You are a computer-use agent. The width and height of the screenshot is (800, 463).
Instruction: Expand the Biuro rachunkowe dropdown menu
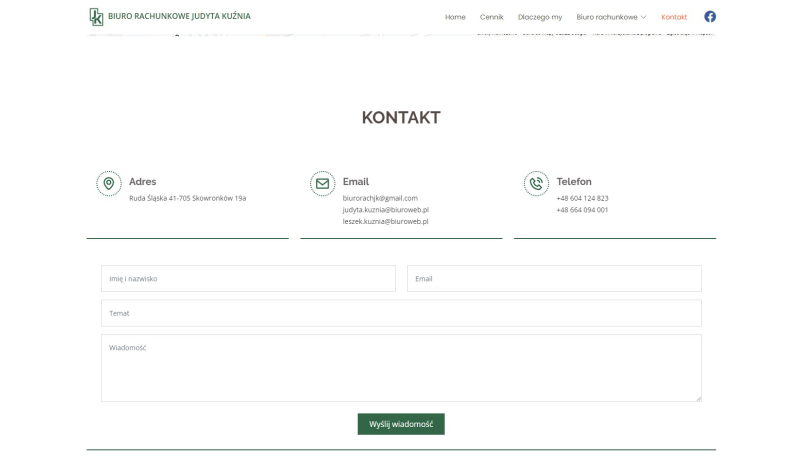click(x=612, y=17)
